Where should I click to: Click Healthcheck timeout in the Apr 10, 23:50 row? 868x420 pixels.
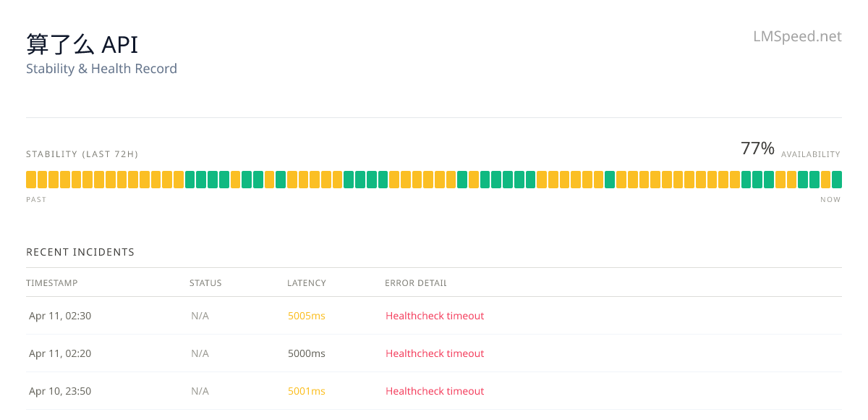pos(435,391)
